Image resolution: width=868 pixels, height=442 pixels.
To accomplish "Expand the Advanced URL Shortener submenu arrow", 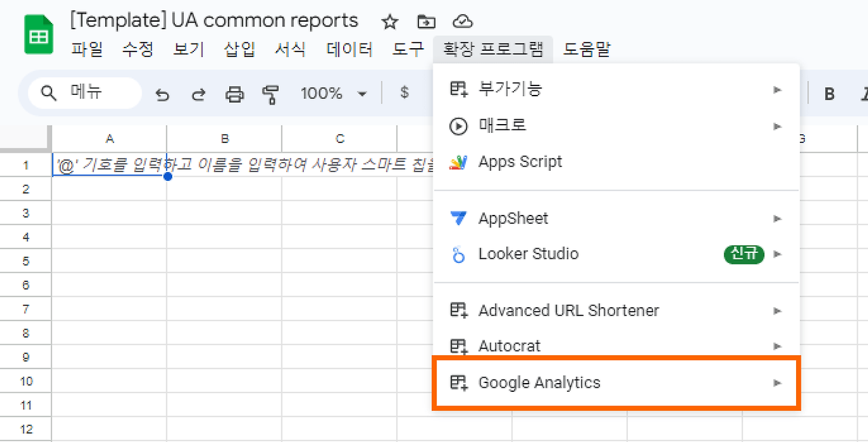I will (x=778, y=311).
